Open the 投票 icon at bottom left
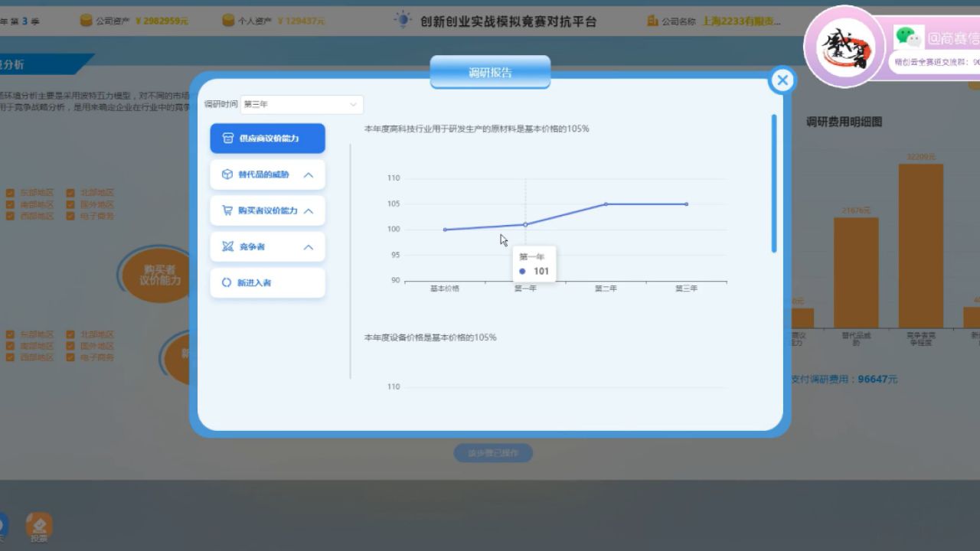Screen dimensions: 980x551 point(38,525)
